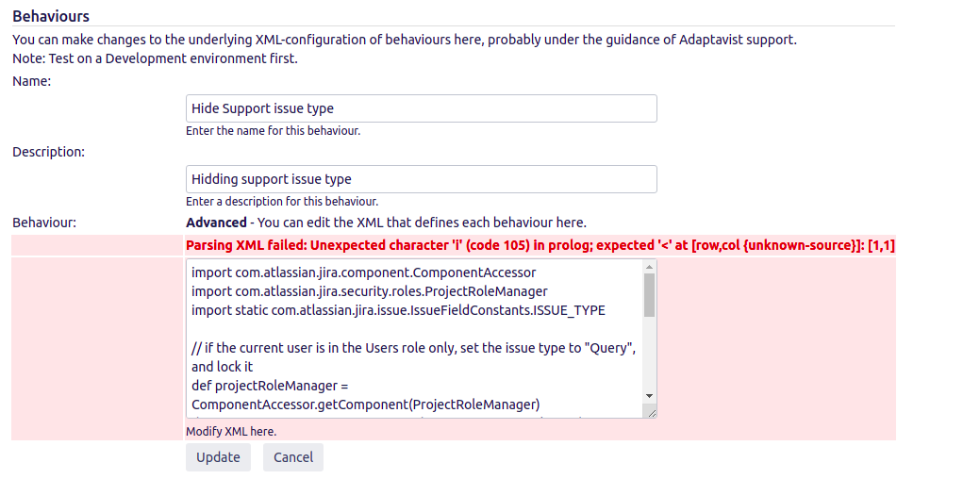Viewport: 980px width, 479px height.
Task: Click the 'Behaviour:' label
Action: [43, 223]
